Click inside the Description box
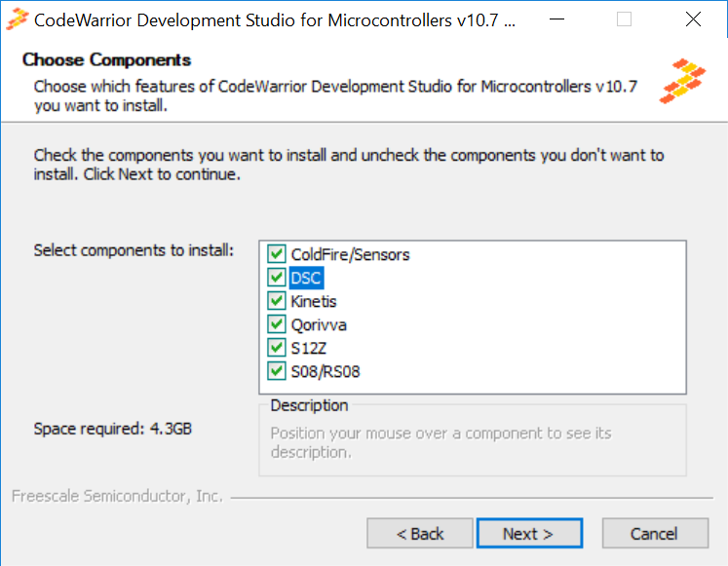728x566 pixels. pos(472,442)
